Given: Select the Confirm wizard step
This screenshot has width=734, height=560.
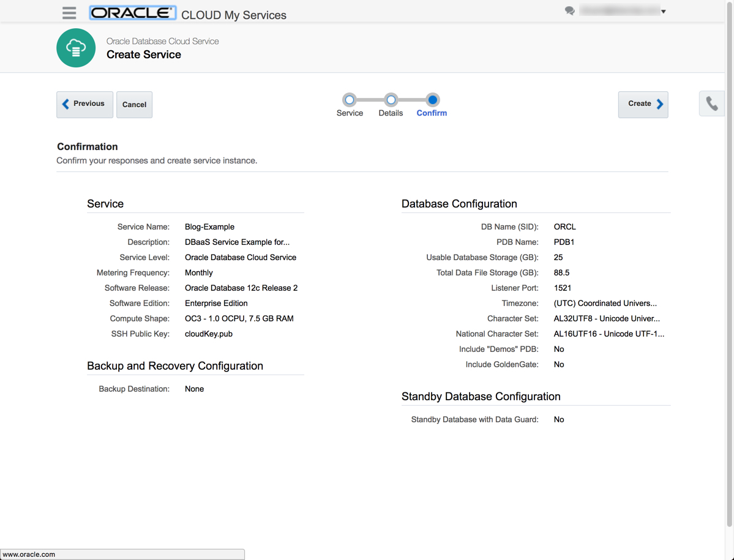Looking at the screenshot, I should (433, 100).
